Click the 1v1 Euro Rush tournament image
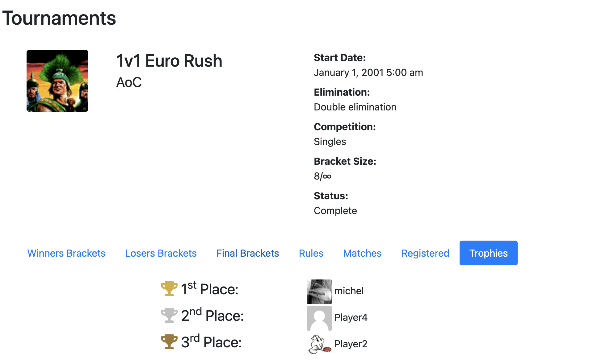 pos(57,81)
